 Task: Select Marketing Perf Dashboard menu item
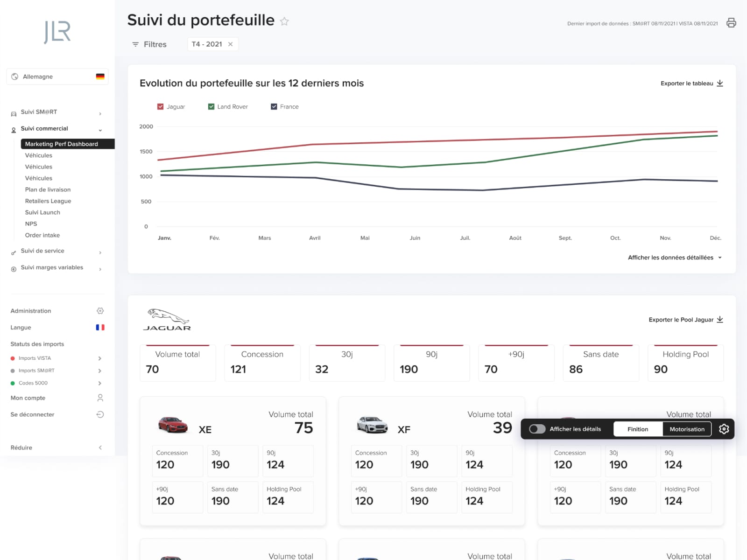(x=68, y=144)
